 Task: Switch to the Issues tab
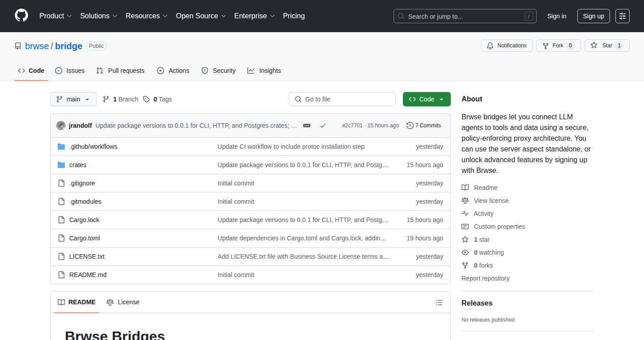click(x=70, y=71)
